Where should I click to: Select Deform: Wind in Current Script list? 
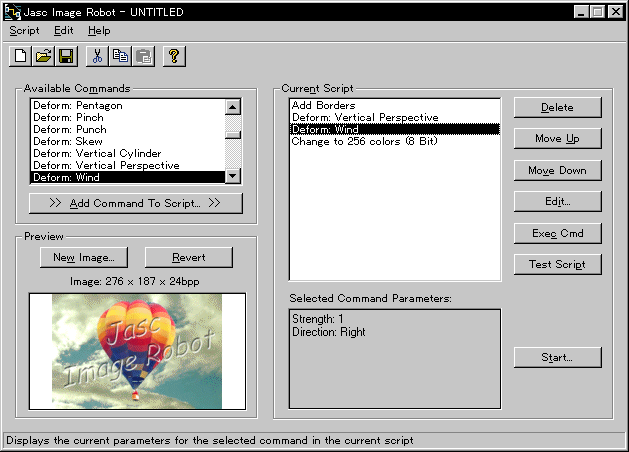coord(395,129)
